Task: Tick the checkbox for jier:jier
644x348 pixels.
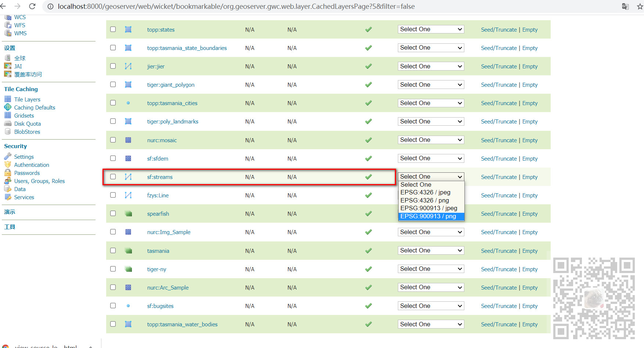Action: point(113,66)
